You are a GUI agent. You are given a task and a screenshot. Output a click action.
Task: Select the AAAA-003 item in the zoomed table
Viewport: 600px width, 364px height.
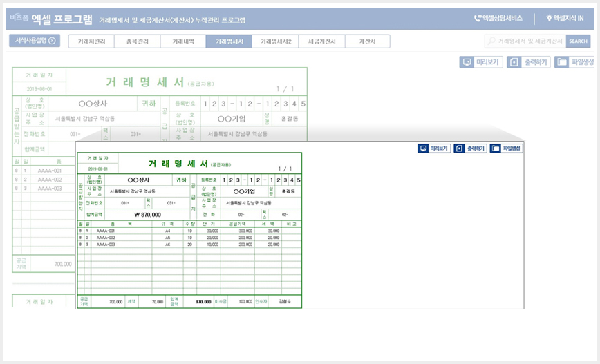click(121, 244)
